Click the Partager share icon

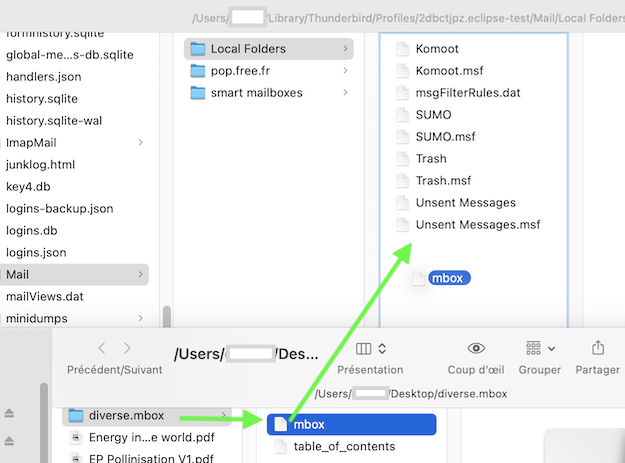pyautogui.click(x=597, y=348)
